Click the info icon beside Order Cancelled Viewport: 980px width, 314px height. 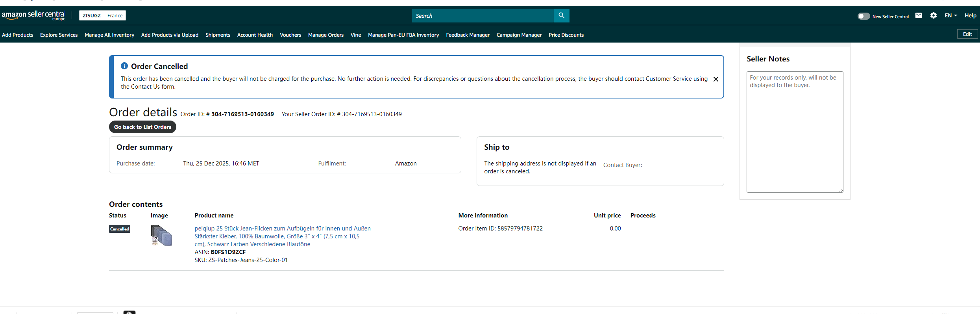click(124, 66)
